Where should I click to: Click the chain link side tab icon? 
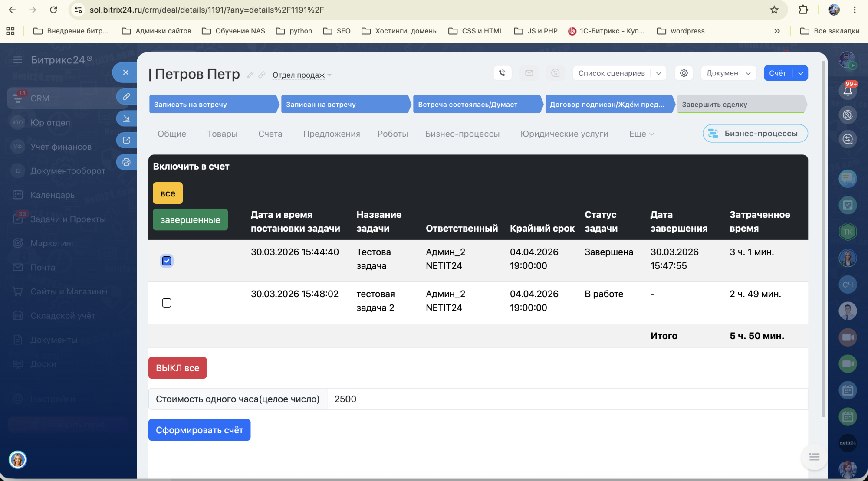[126, 96]
